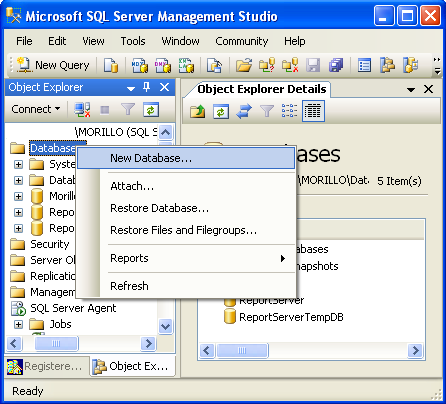Image resolution: width=446 pixels, height=404 pixels.
Task: Click the Synchronize arrows icon in Details toolbar
Action: click(244, 111)
